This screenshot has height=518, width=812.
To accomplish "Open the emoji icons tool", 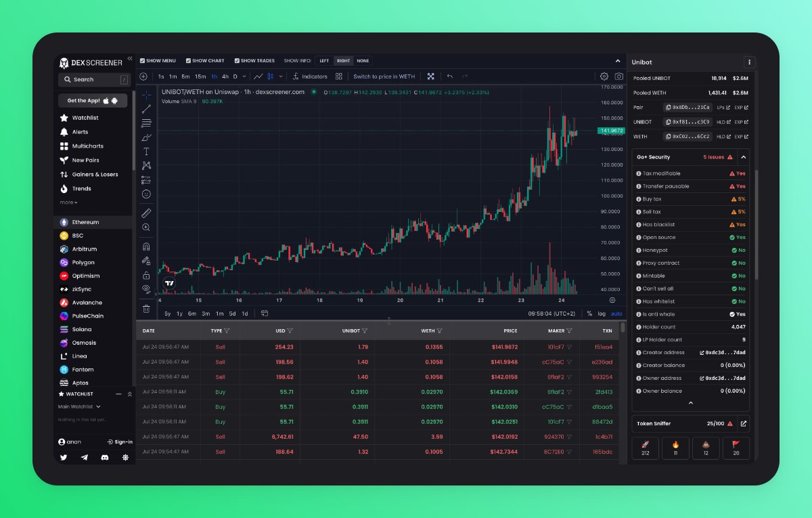I will (x=146, y=194).
